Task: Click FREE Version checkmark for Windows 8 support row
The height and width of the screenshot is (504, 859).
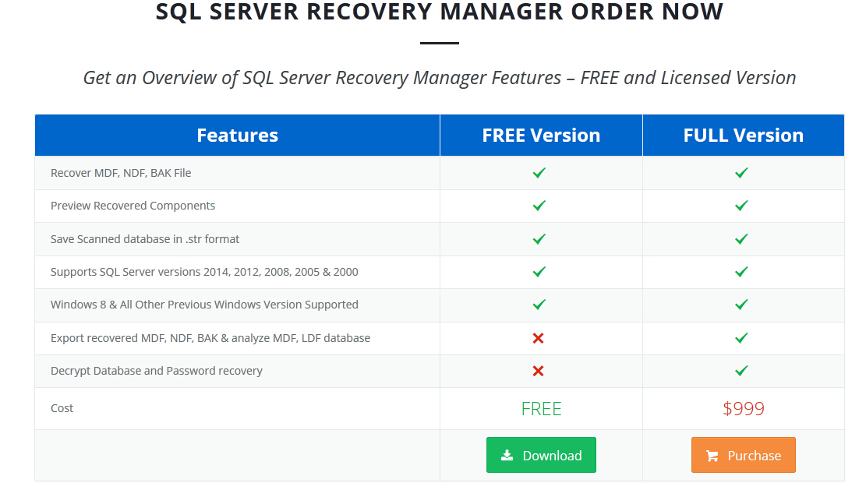Action: tap(539, 305)
